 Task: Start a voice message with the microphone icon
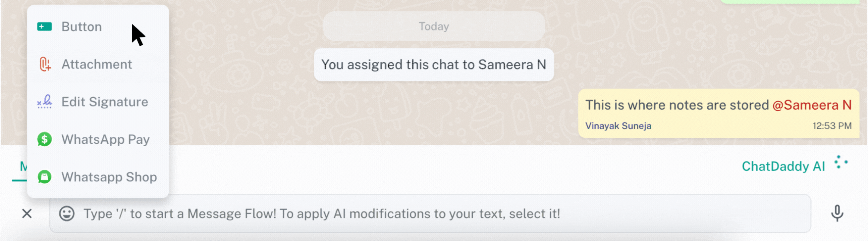click(838, 214)
